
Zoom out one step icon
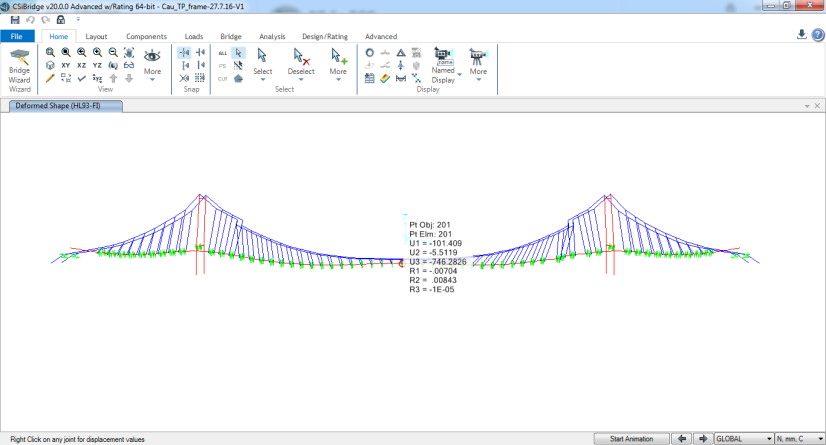pyautogui.click(x=113, y=53)
